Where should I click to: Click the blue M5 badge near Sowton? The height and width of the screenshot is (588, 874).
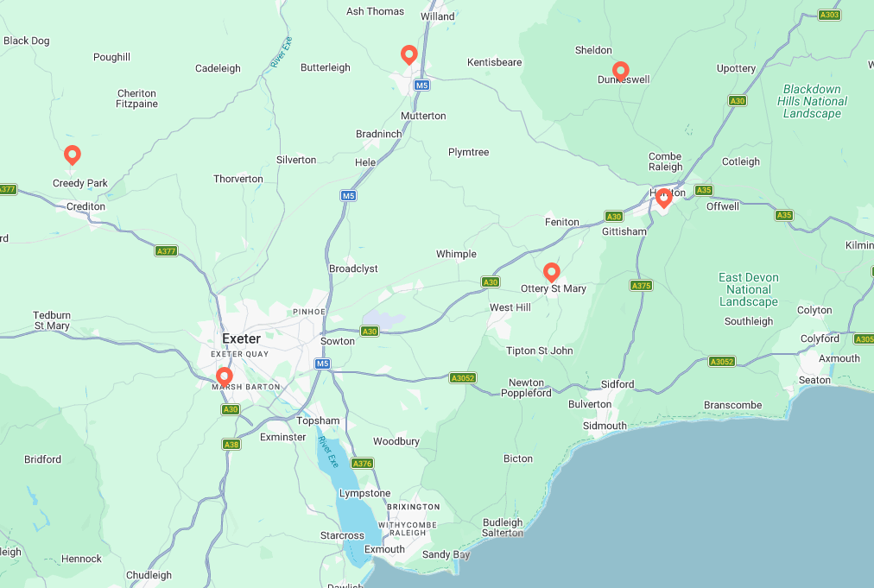pyautogui.click(x=322, y=364)
